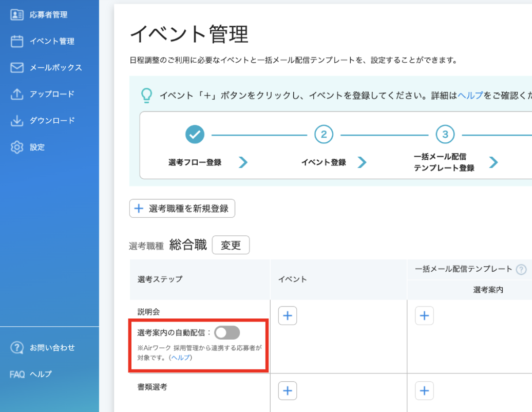Add mail template for 書類選考 step
Screen dimensions: 532x412
[424, 390]
